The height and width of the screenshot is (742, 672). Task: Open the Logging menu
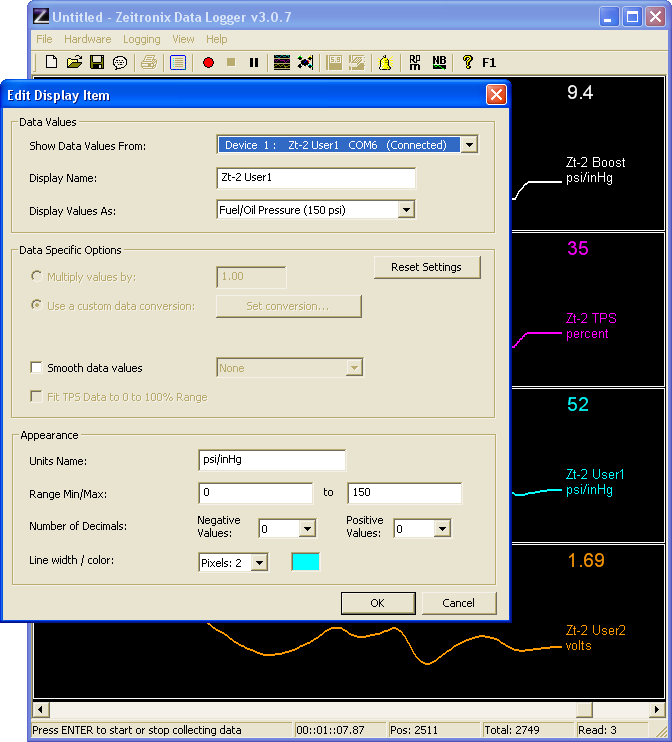click(141, 39)
